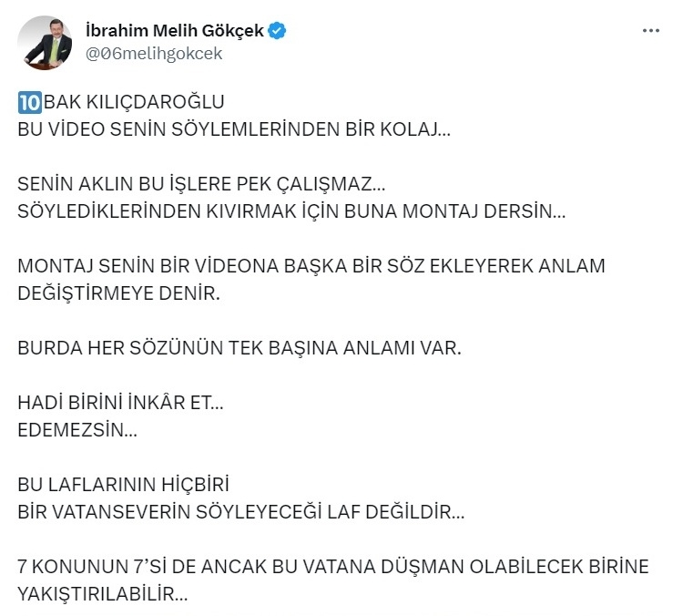
Task: Click the blue verified badge icon
Action: (x=277, y=31)
